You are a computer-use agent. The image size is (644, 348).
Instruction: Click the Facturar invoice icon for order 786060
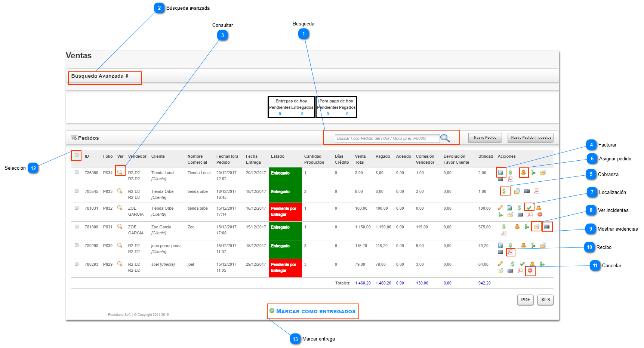click(500, 172)
